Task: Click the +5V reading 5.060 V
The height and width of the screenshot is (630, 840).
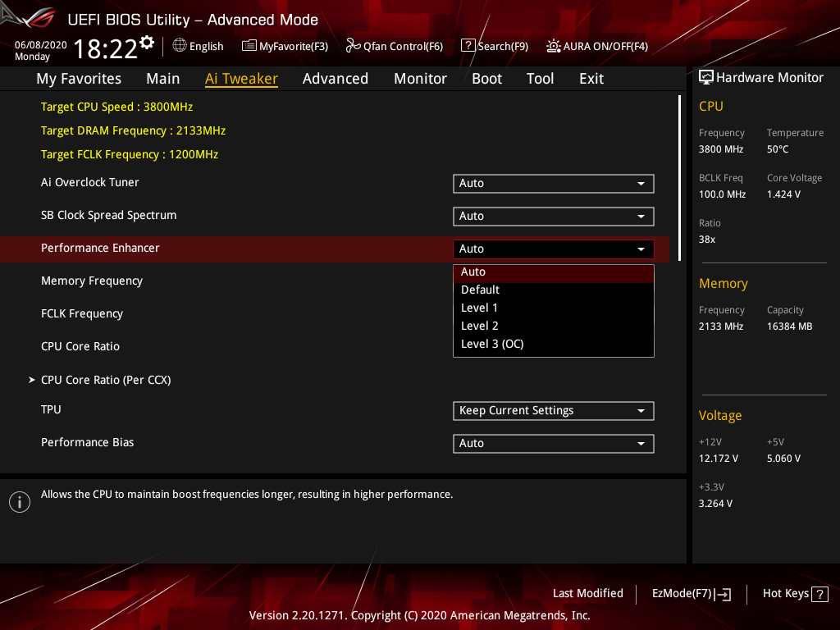Action: pos(783,459)
